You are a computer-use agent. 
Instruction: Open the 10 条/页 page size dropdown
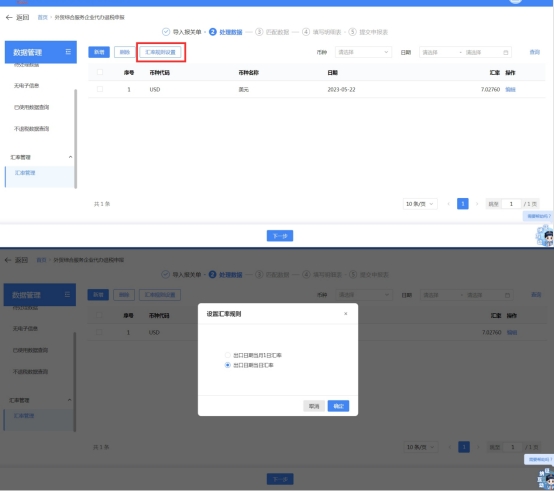click(x=420, y=204)
